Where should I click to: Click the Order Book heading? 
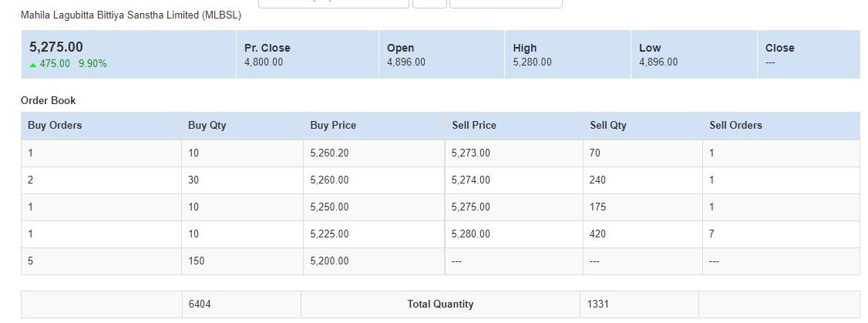(x=49, y=100)
